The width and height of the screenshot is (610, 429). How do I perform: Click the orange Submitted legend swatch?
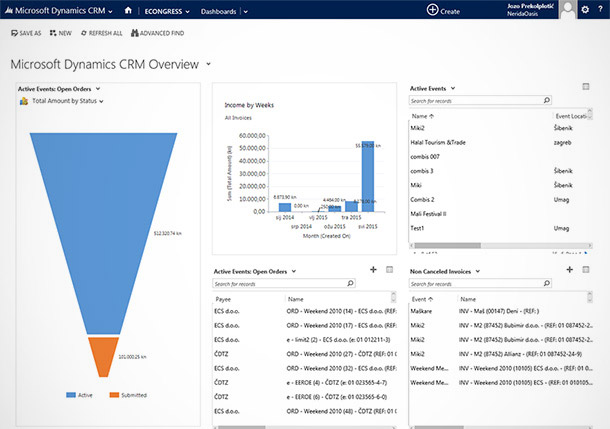(114, 395)
